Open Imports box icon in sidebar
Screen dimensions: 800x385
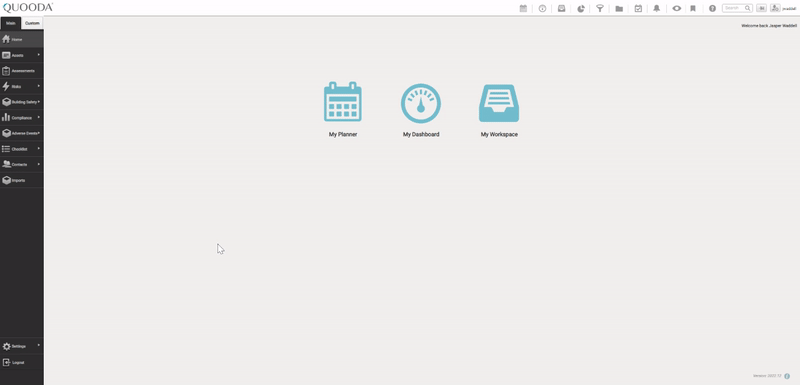coord(6,180)
